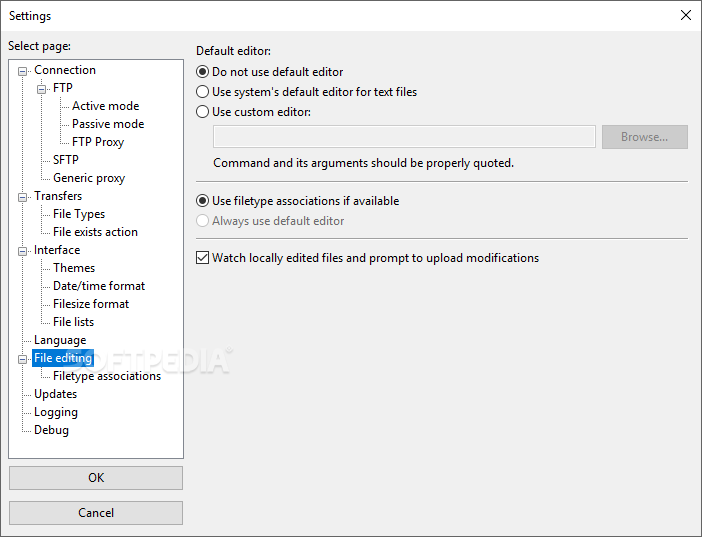Open the SFTP settings page
This screenshot has height=537, width=702.
(x=66, y=160)
